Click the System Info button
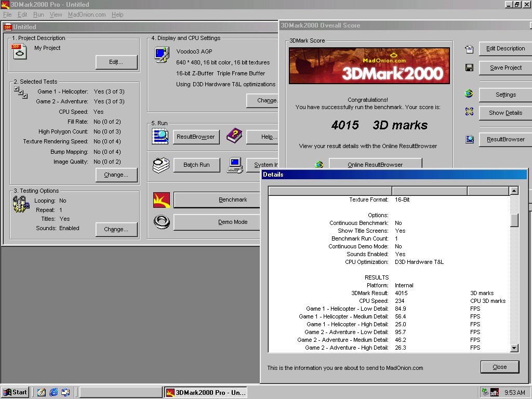The width and height of the screenshot is (532, 399). click(262, 165)
